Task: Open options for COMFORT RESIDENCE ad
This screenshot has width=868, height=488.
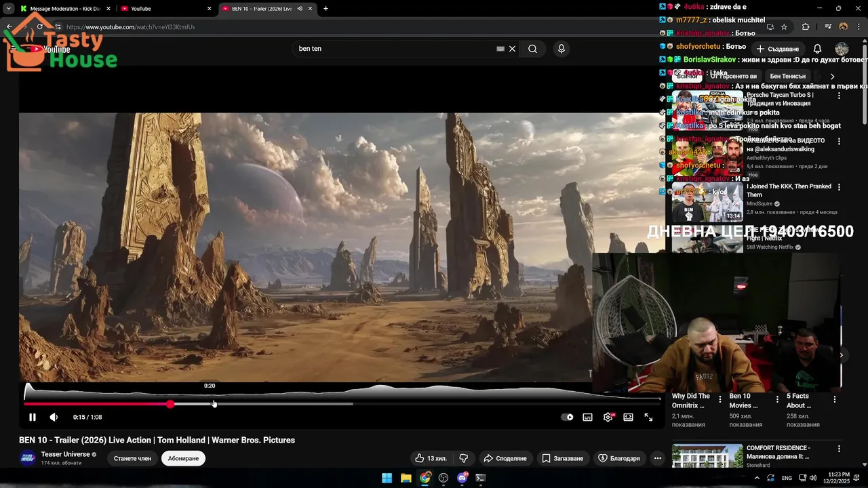Action: tap(839, 449)
